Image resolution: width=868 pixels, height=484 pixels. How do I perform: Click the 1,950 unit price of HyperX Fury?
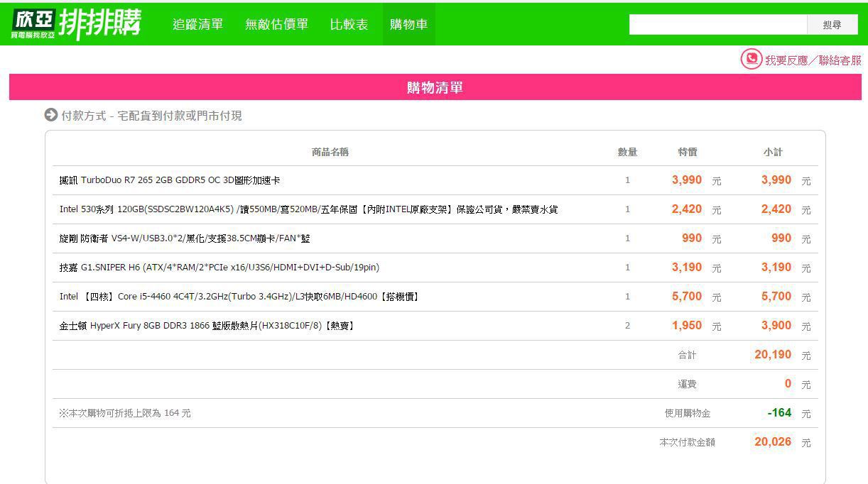tap(687, 326)
